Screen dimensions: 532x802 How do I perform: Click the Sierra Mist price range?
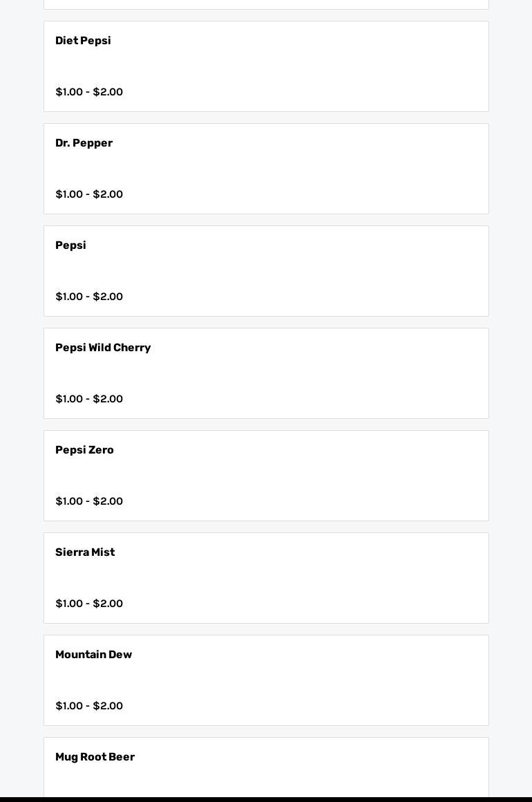89,604
